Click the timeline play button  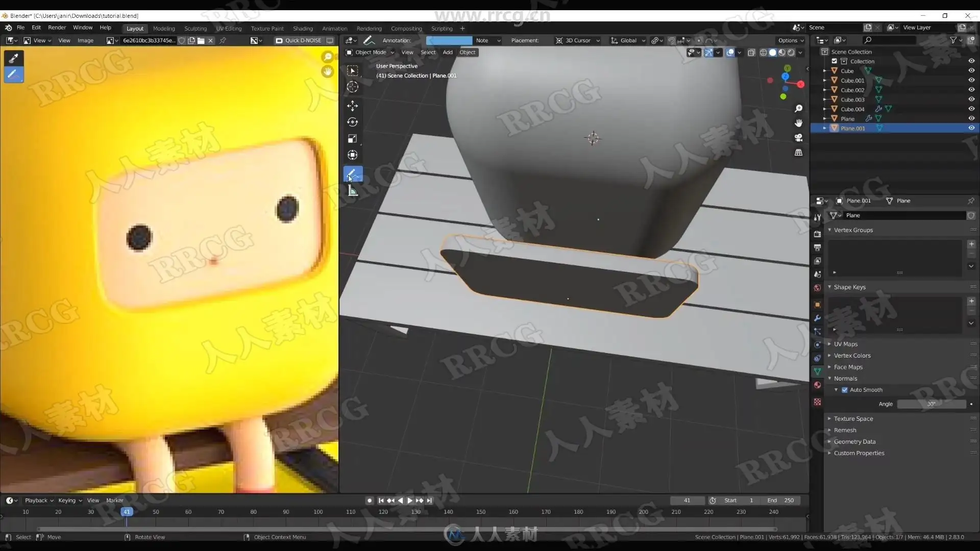[x=409, y=500]
